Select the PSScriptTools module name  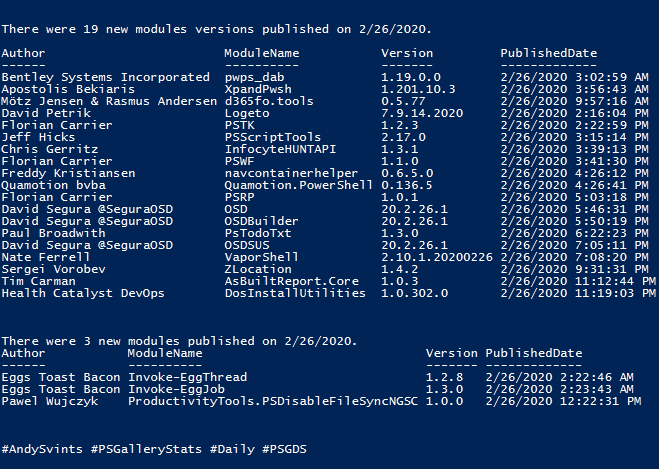click(x=272, y=137)
